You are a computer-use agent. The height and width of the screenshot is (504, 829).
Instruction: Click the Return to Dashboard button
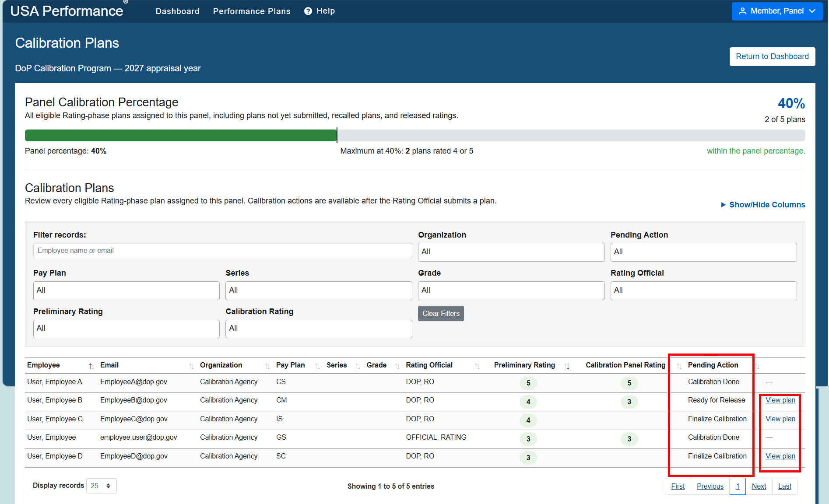coord(772,56)
